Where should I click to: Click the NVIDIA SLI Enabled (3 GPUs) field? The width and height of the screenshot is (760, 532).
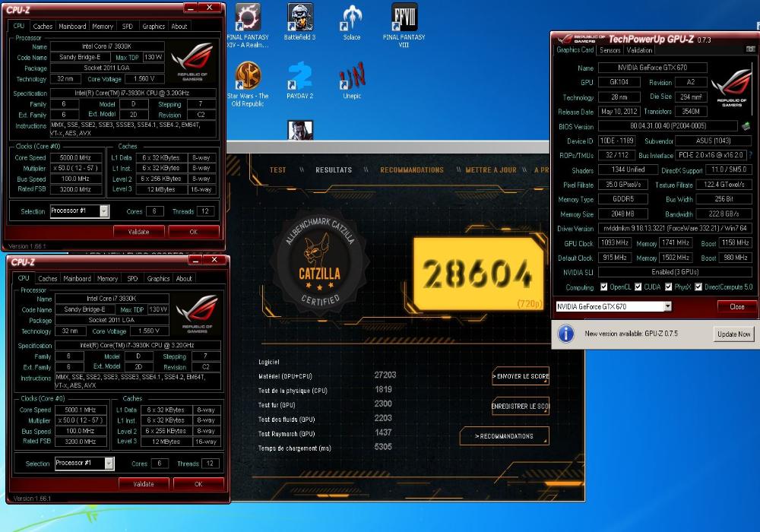point(675,272)
